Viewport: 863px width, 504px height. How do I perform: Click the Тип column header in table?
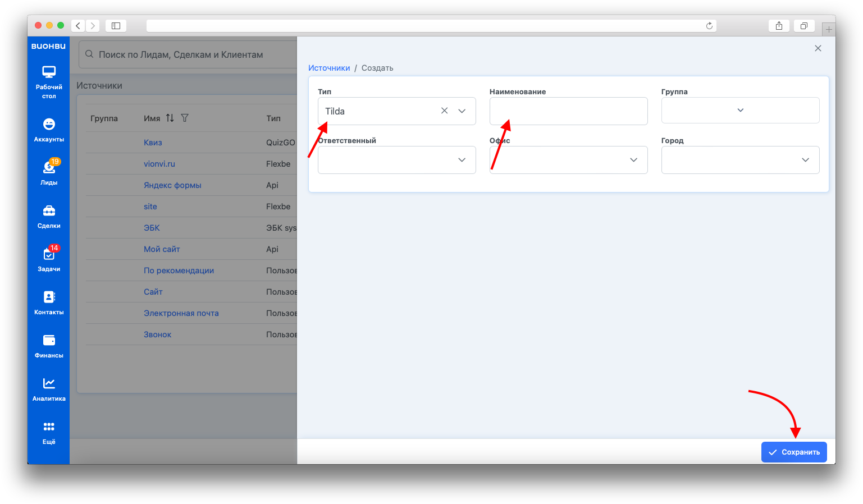(x=273, y=118)
